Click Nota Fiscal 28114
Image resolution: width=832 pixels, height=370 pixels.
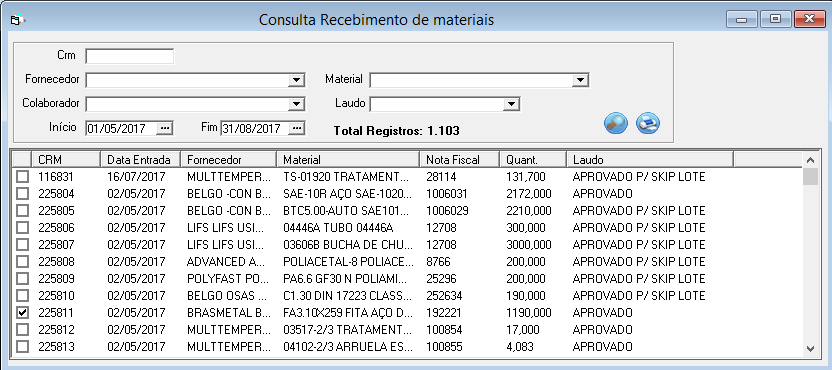(441, 177)
